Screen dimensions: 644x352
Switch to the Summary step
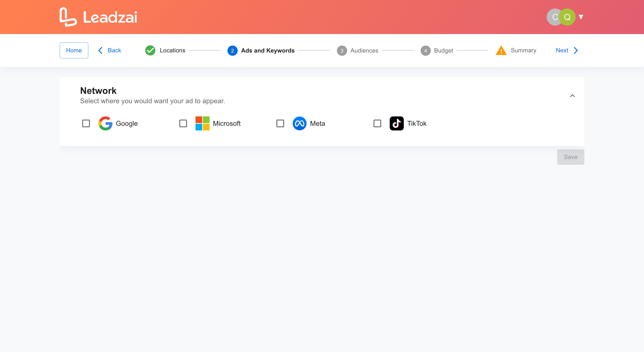click(x=516, y=50)
